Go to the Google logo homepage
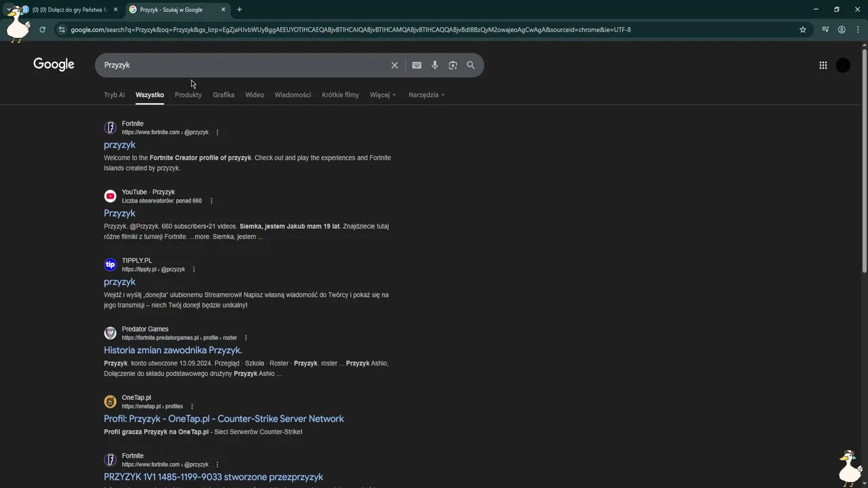868x488 pixels. pos(54,64)
